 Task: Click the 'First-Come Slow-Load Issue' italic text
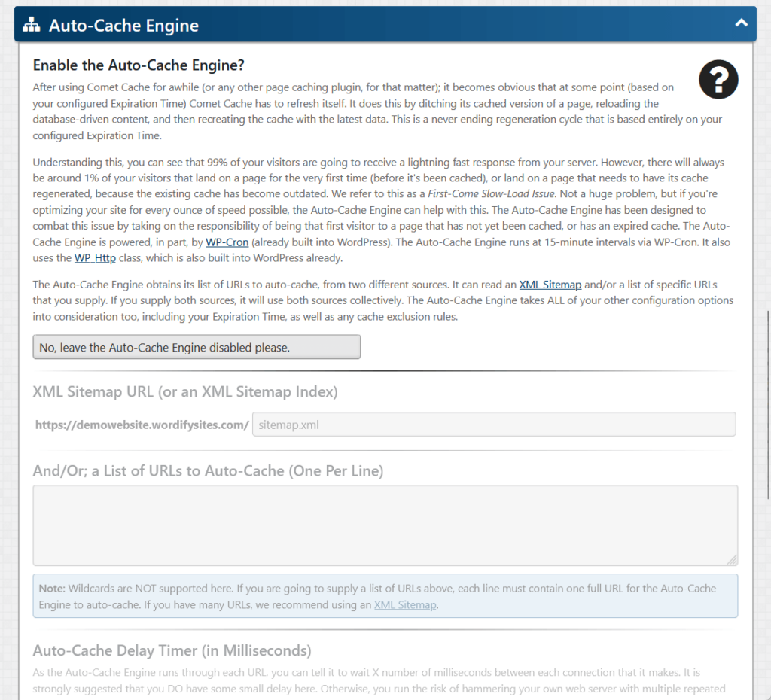pos(491,193)
